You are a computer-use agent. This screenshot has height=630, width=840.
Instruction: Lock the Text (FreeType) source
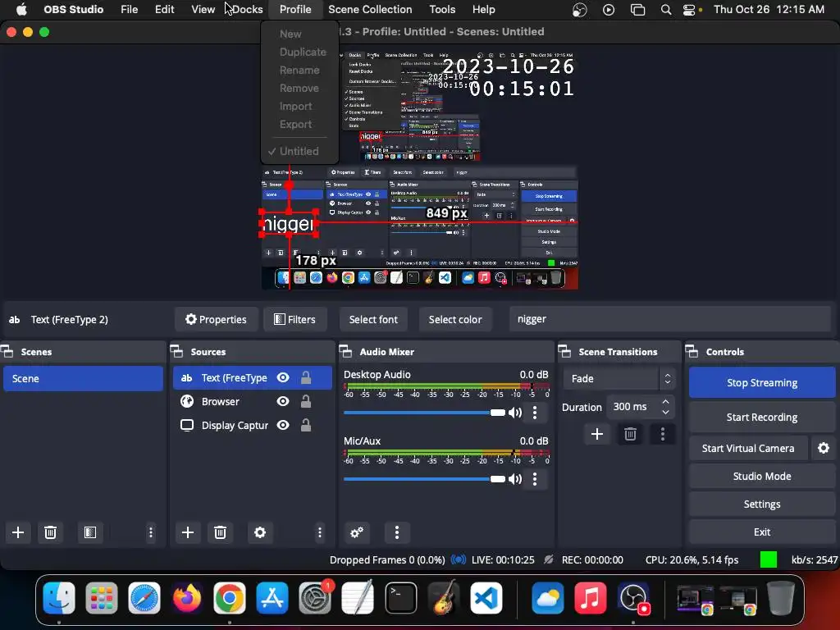pos(306,377)
